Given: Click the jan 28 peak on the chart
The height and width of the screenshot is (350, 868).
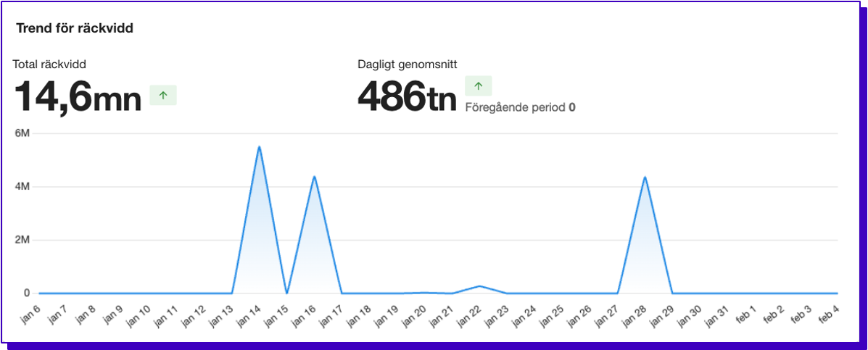Looking at the screenshot, I should 645,177.
